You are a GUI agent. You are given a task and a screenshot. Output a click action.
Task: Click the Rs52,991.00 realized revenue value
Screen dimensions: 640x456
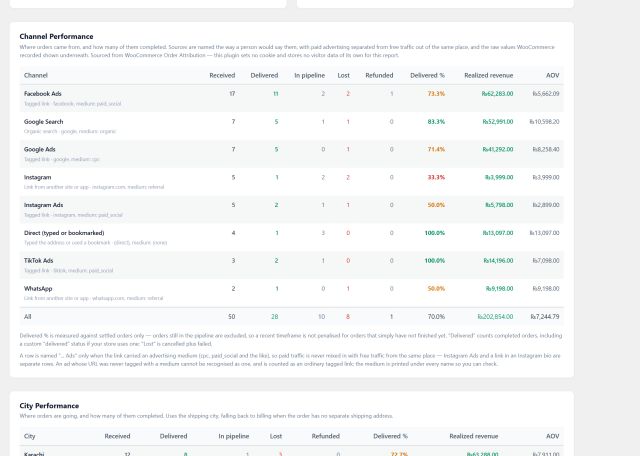498,122
